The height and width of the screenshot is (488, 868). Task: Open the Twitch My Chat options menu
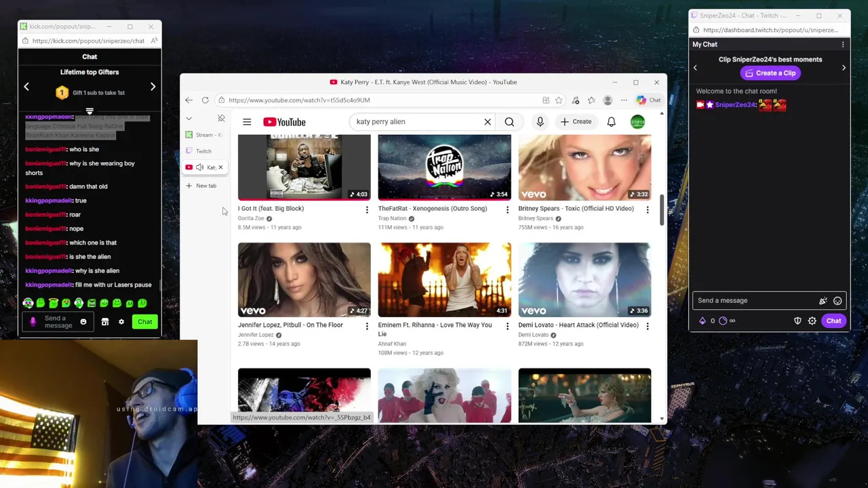[843, 45]
